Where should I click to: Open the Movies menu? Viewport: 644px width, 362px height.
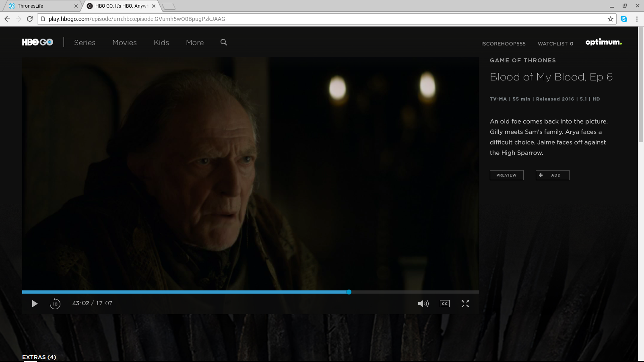[124, 43]
